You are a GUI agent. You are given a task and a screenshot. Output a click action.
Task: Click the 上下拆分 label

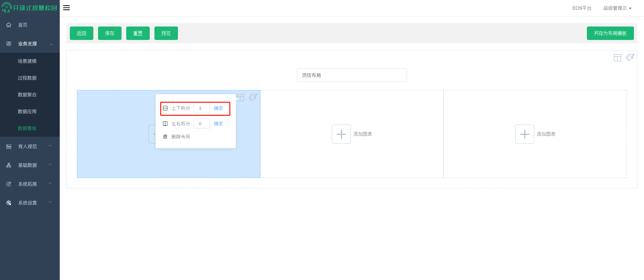coord(181,108)
